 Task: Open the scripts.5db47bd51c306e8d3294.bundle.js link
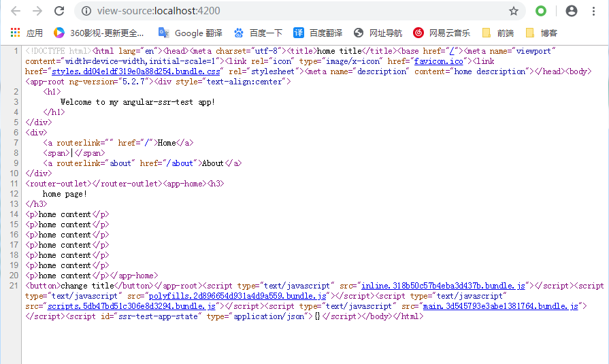click(x=131, y=306)
